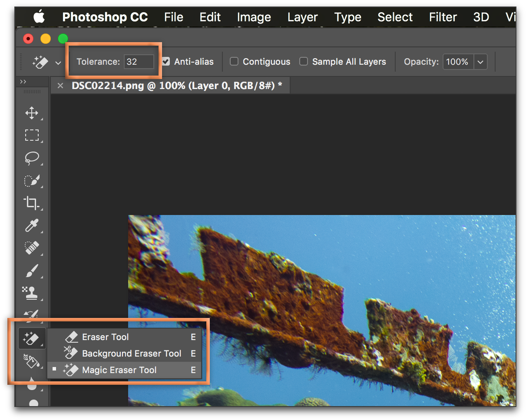Open the Edit menu
526x420 pixels.
point(210,17)
